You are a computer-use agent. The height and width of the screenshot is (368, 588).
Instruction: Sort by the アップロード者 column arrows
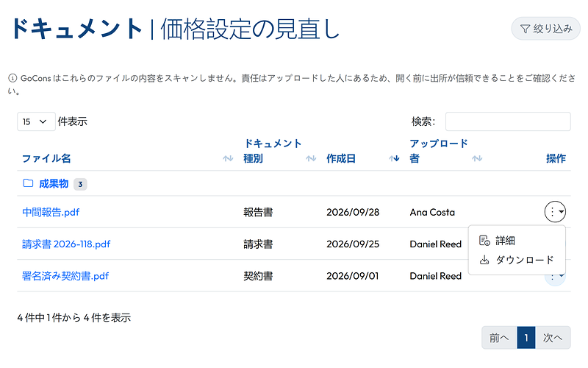point(477,158)
